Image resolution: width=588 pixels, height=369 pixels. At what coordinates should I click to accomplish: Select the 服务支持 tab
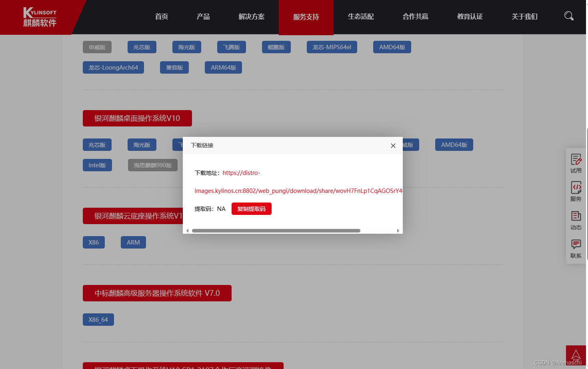(306, 17)
